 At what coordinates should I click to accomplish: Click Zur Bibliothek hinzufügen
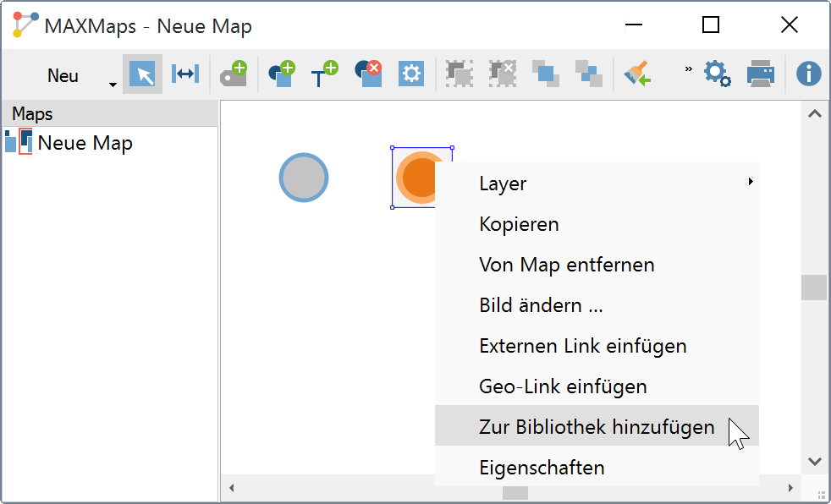tap(597, 425)
